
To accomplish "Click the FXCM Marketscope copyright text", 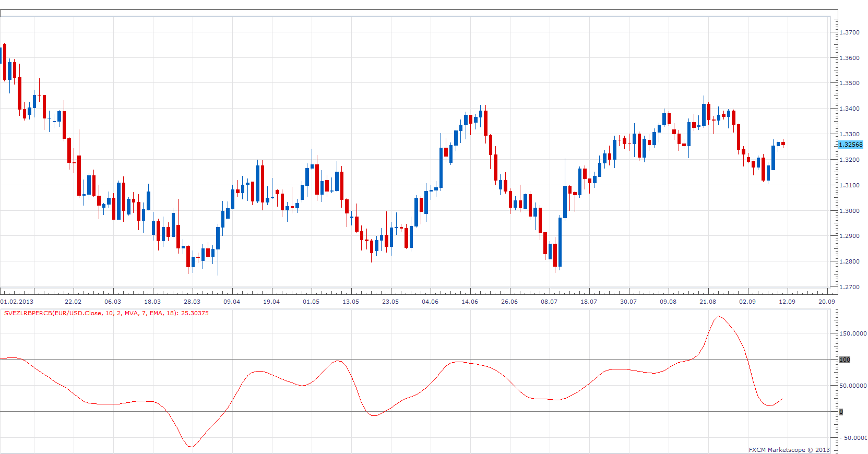I will (x=789, y=450).
